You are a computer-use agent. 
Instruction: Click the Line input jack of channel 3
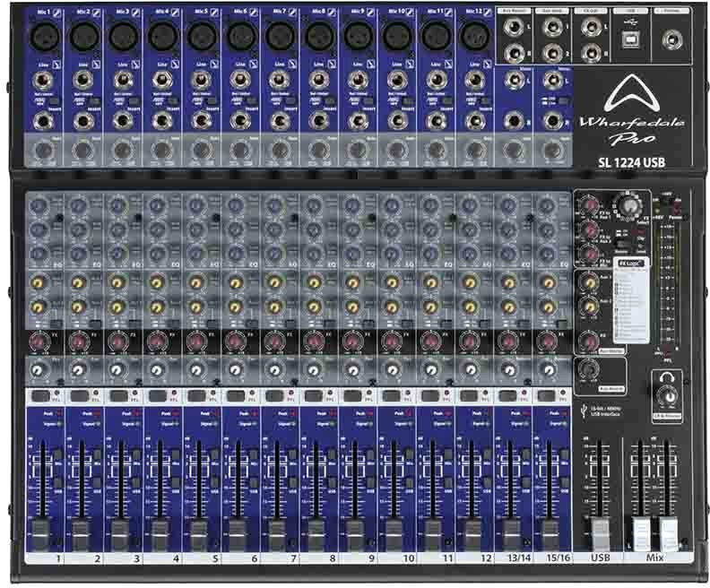tap(123, 81)
